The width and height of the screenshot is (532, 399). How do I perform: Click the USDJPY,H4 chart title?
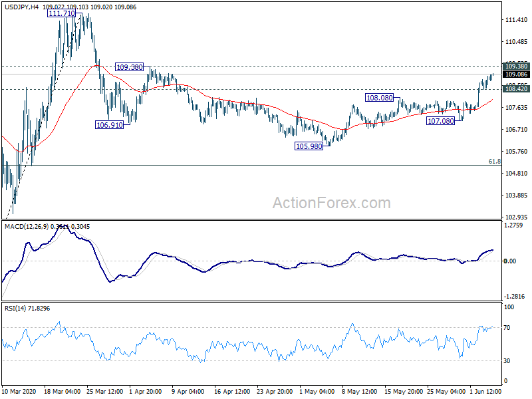21,7
